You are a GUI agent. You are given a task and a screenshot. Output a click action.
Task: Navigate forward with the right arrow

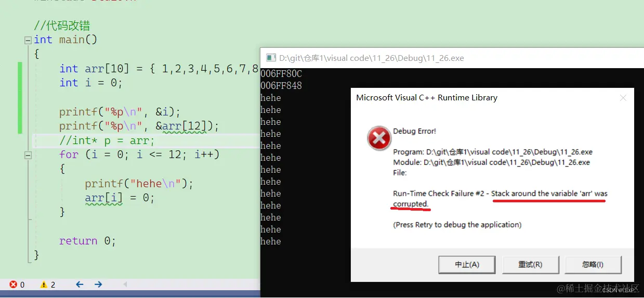tap(98, 284)
